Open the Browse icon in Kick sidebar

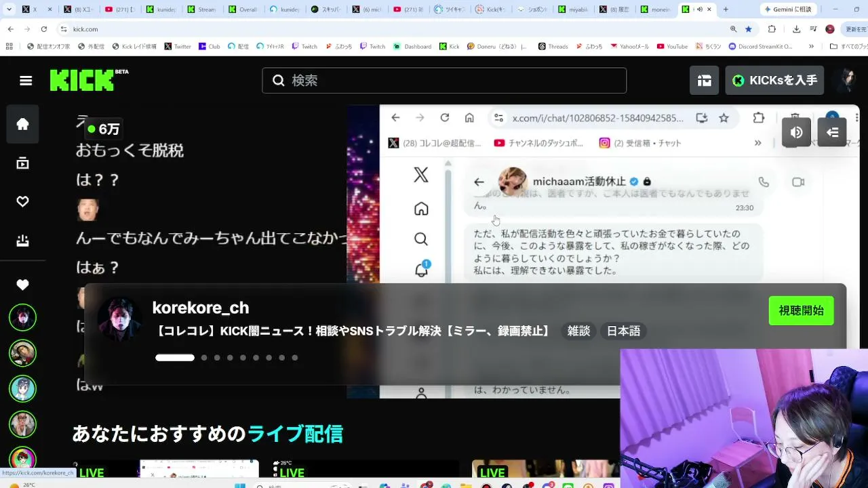coord(23,163)
